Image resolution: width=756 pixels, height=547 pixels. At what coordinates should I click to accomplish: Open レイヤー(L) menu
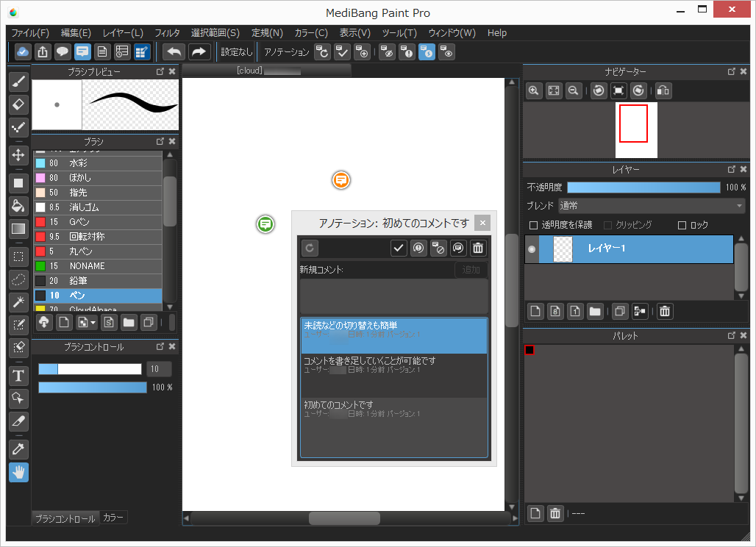pyautogui.click(x=123, y=33)
